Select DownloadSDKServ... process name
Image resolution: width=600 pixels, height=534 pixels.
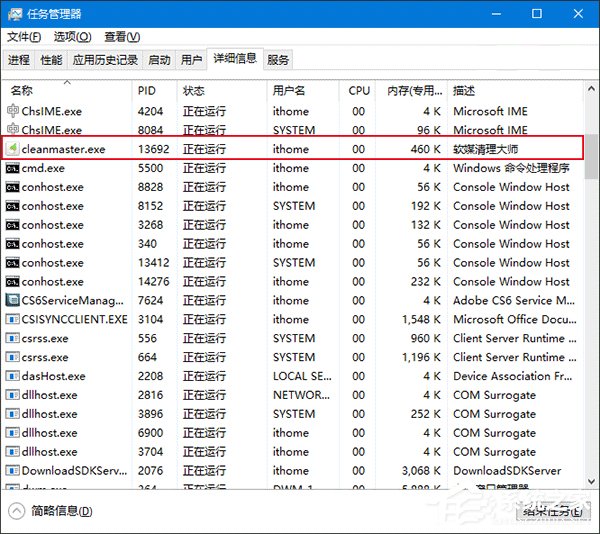[x=74, y=471]
